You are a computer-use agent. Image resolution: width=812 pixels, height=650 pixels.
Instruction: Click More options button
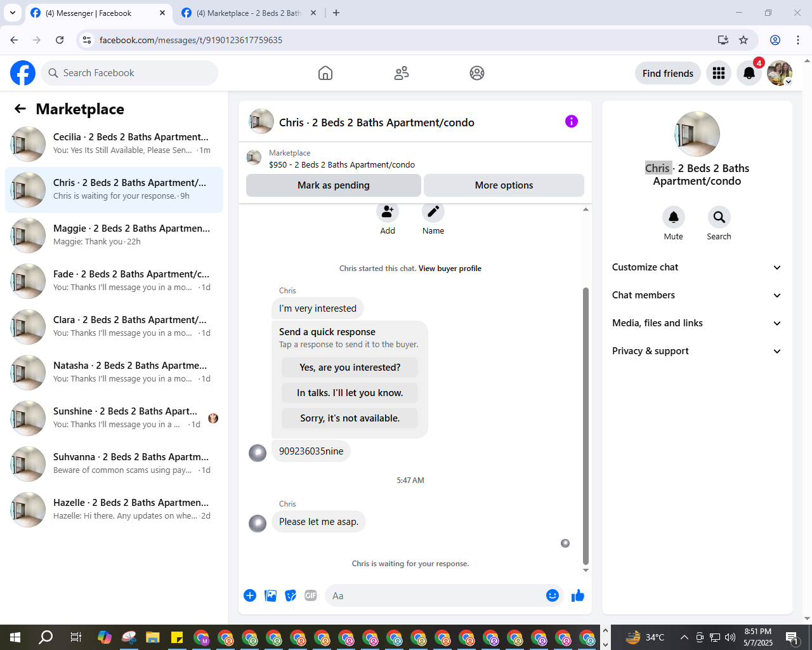coord(504,185)
